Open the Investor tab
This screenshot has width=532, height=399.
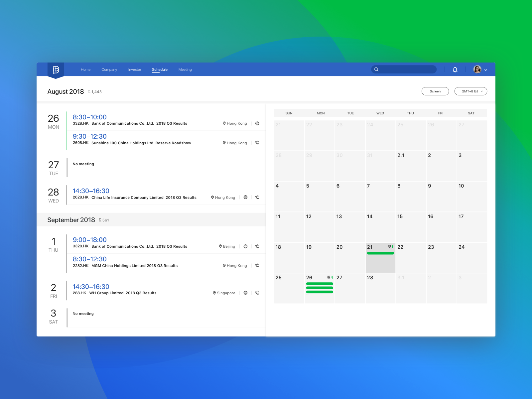pyautogui.click(x=135, y=69)
